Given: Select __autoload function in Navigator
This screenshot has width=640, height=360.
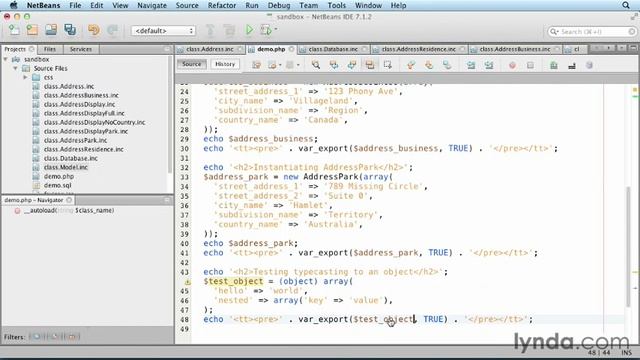Looking at the screenshot, I should (x=69, y=211).
